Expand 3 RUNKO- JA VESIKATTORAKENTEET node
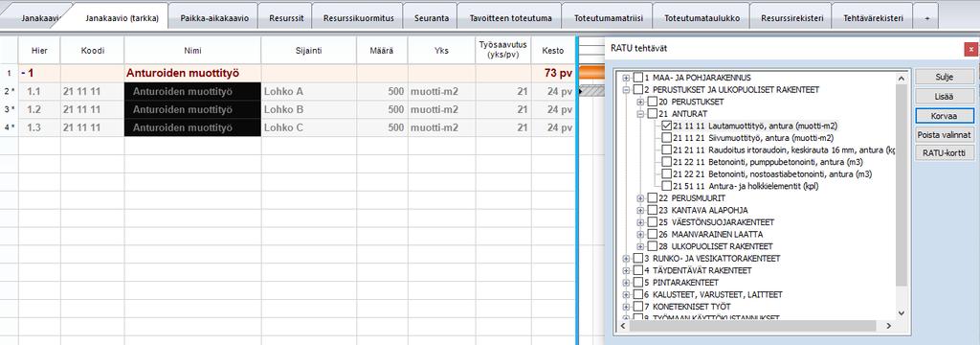Viewport: 980px width, 345px height. (626, 258)
